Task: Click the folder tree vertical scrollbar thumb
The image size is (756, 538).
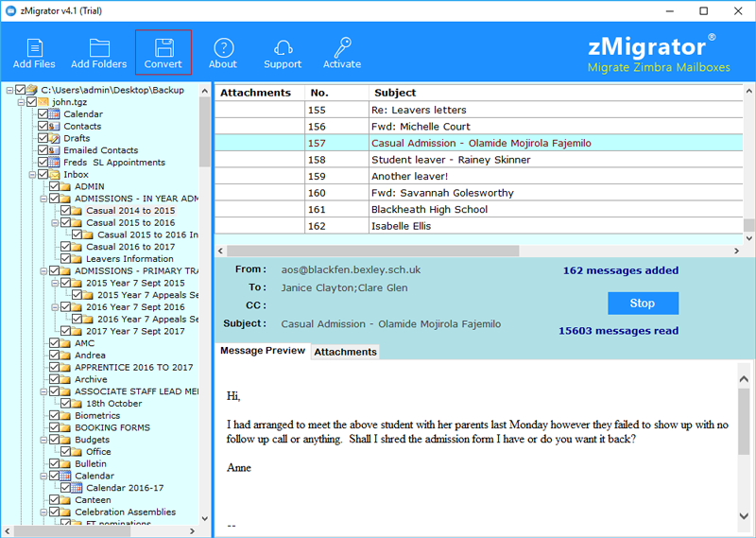Action: [x=204, y=131]
